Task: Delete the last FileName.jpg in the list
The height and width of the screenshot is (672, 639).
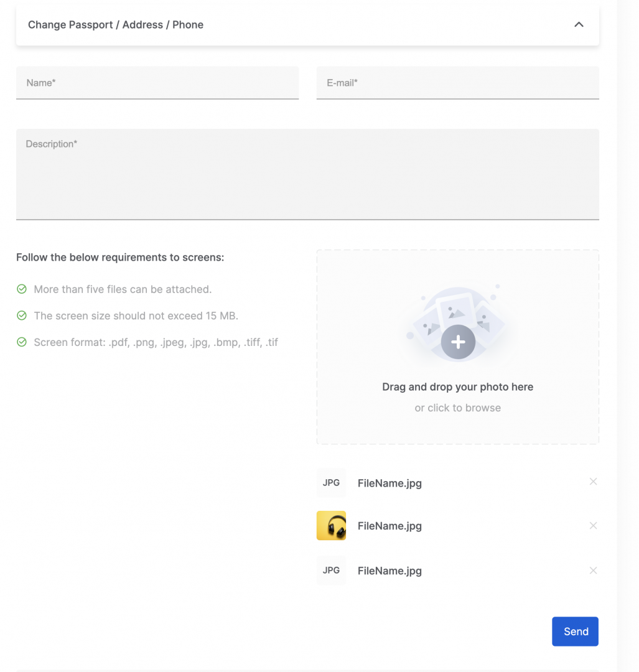Action: pyautogui.click(x=593, y=571)
